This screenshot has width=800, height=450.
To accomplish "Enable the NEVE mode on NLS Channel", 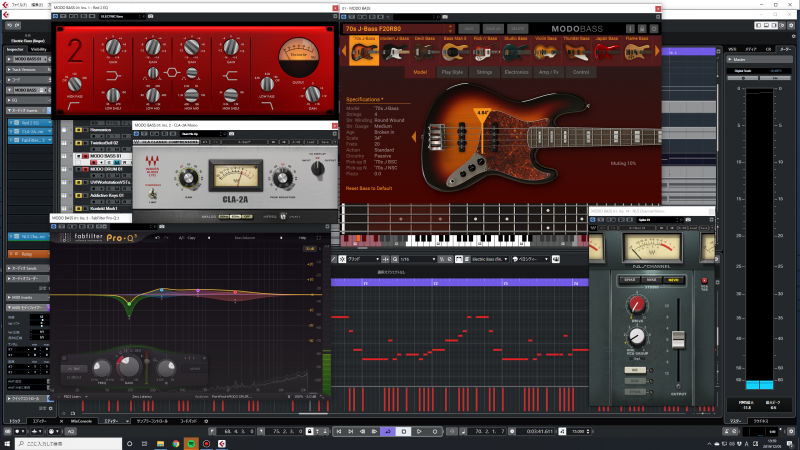I will pyautogui.click(x=674, y=279).
